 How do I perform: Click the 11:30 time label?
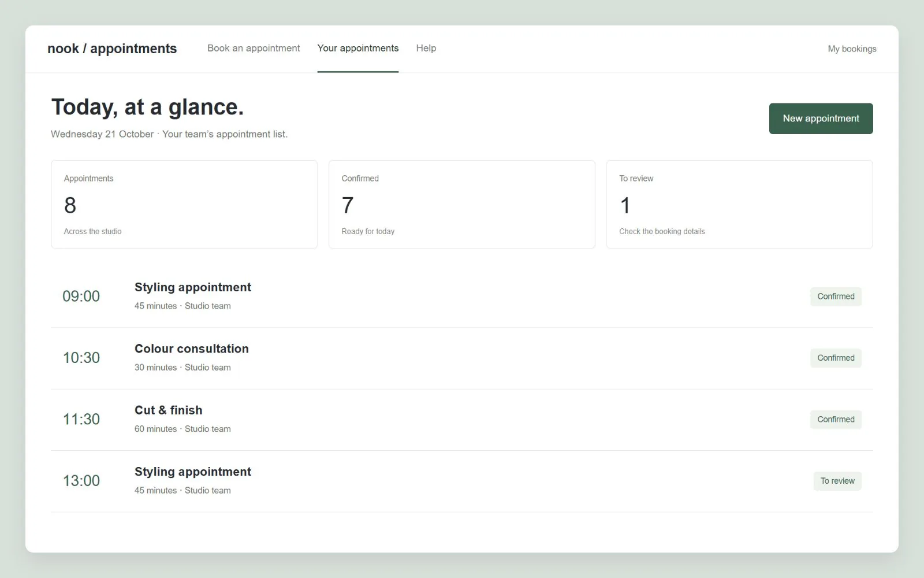[x=81, y=420]
